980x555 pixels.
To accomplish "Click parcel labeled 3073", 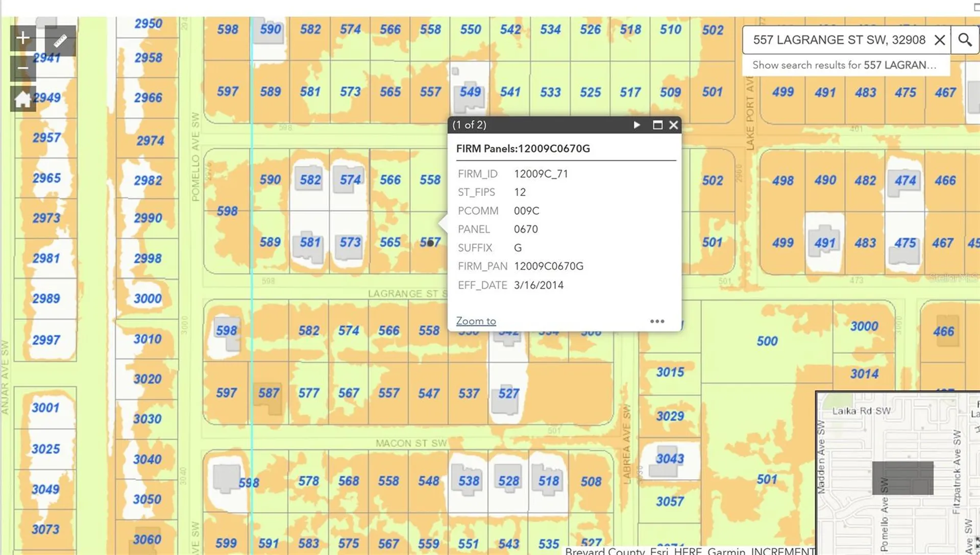I will [45, 529].
